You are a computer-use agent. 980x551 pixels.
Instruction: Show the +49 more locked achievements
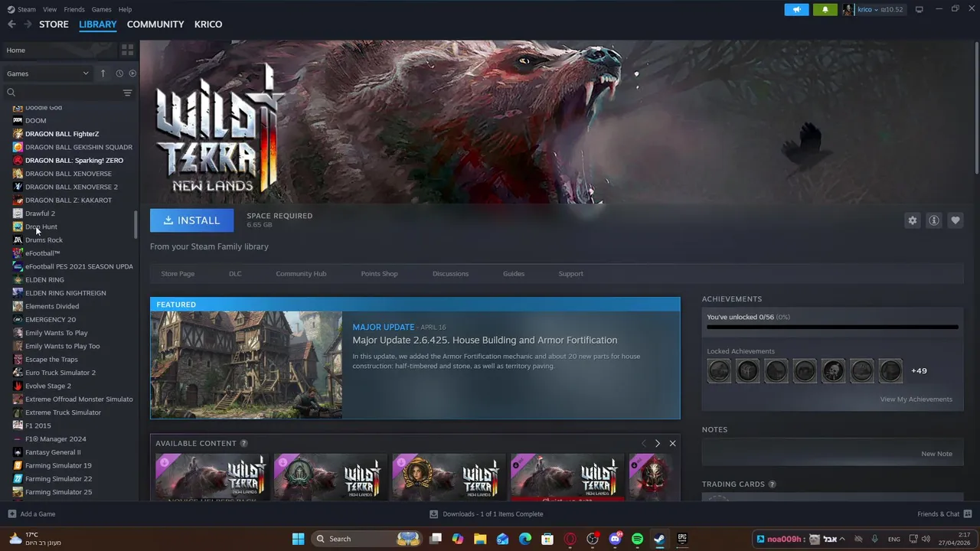coord(919,370)
